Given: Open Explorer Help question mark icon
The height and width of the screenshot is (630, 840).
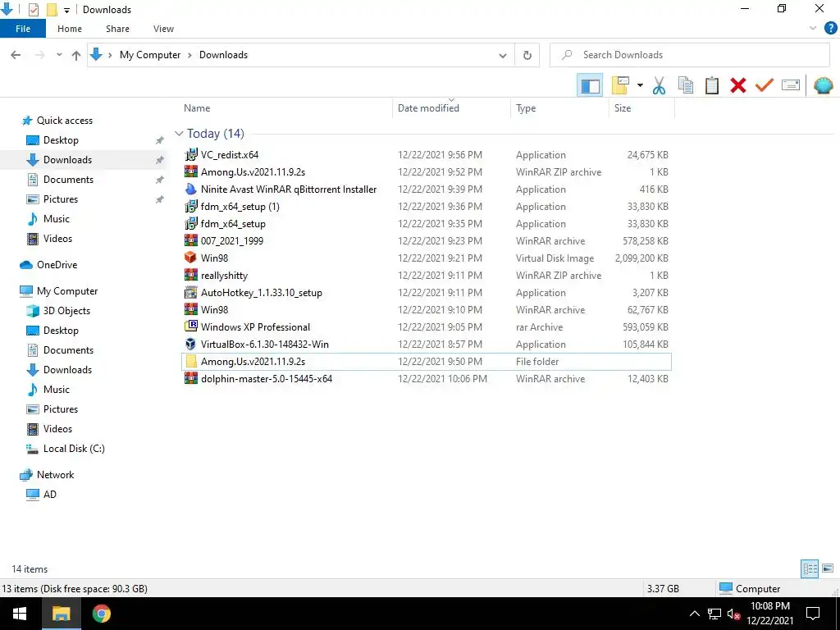Looking at the screenshot, I should (830, 29).
